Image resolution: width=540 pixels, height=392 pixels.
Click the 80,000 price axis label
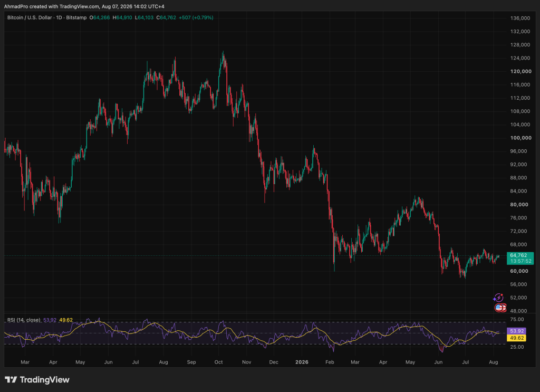pyautogui.click(x=519, y=204)
